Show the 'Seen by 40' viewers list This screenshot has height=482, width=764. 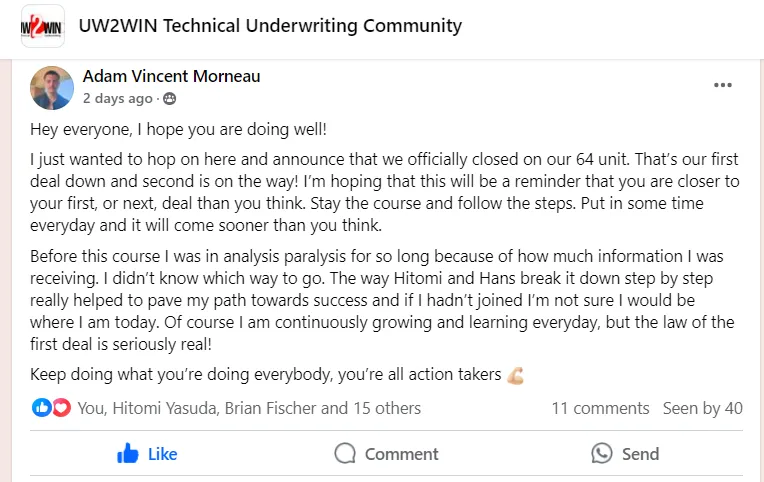tap(702, 408)
